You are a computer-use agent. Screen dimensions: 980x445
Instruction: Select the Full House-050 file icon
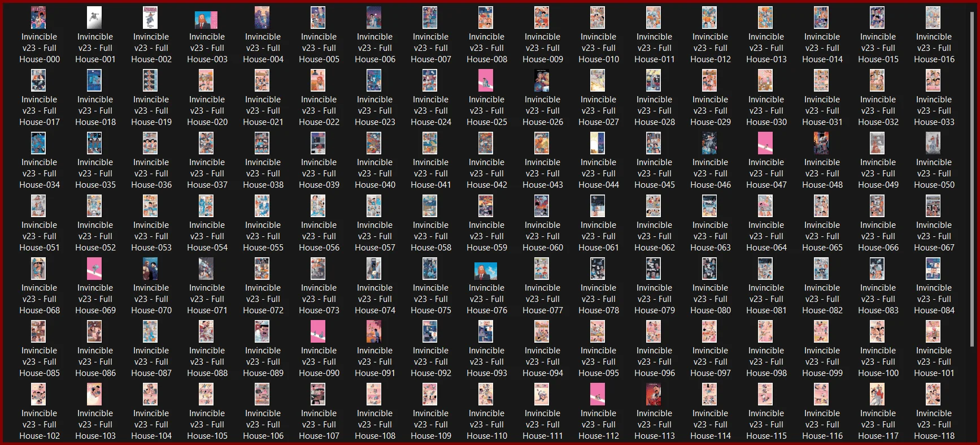click(x=933, y=144)
